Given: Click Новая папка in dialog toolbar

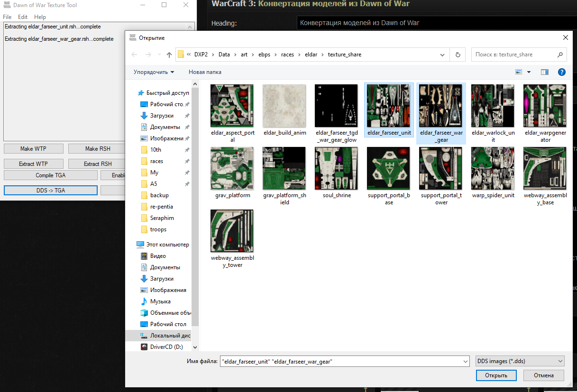Looking at the screenshot, I should coord(205,72).
